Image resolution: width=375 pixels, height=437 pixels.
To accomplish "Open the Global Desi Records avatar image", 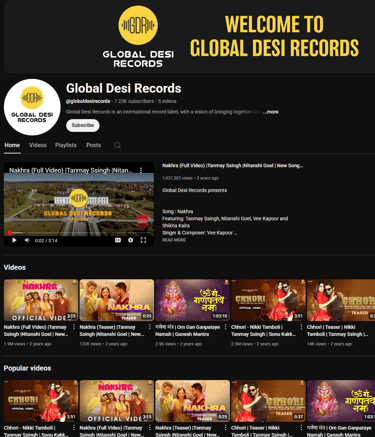I will click(32, 107).
